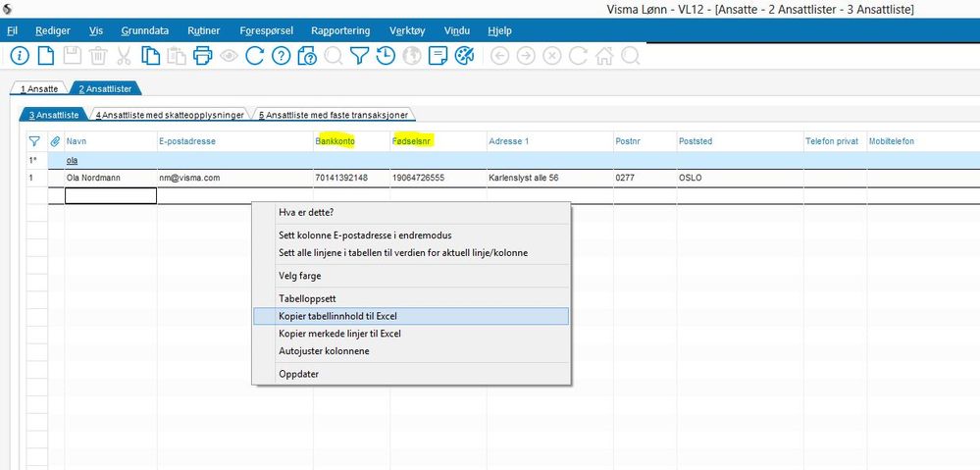Click the nm@visma.com email cell
Screen dimensions: 980x470
click(234, 179)
